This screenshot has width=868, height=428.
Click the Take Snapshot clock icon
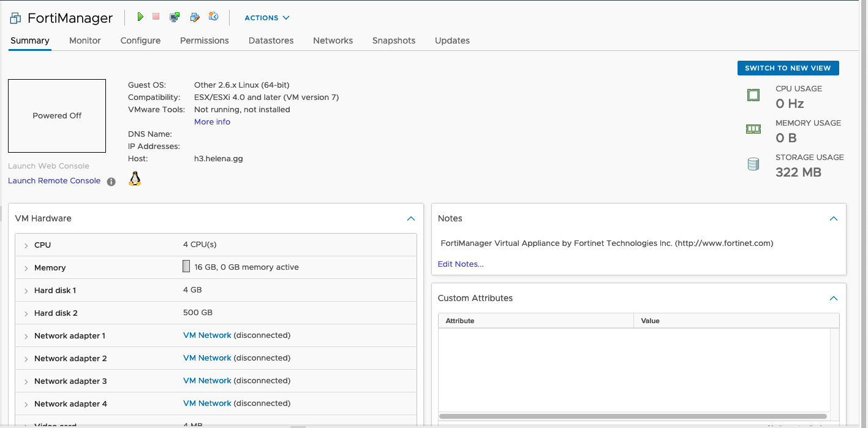click(213, 17)
